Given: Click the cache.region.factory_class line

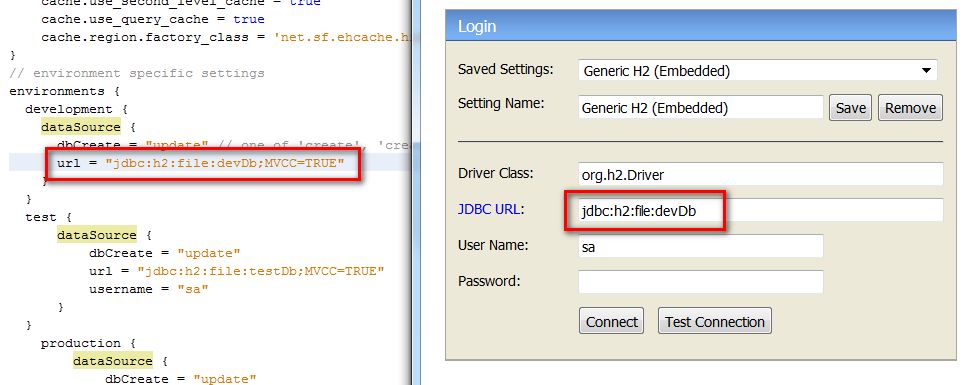Looking at the screenshot, I should point(225,37).
